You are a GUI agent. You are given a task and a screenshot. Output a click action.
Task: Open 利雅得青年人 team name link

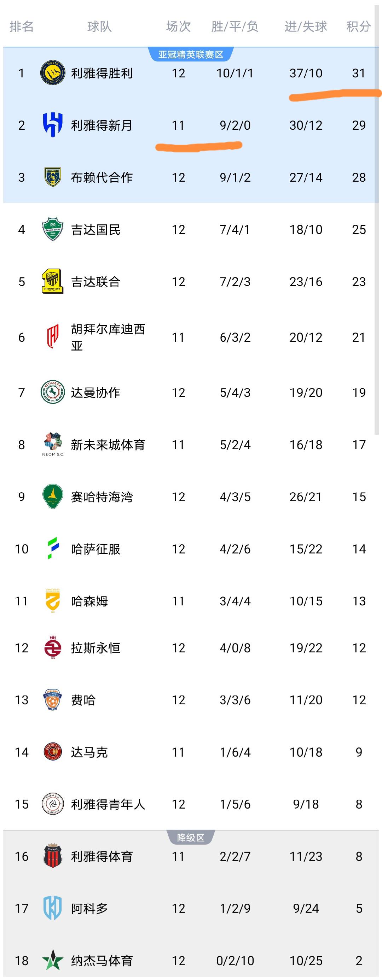tap(108, 804)
